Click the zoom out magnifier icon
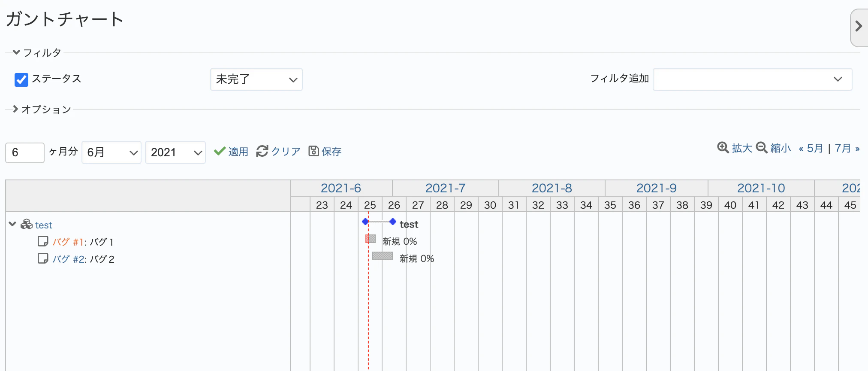The image size is (868, 371). [762, 148]
